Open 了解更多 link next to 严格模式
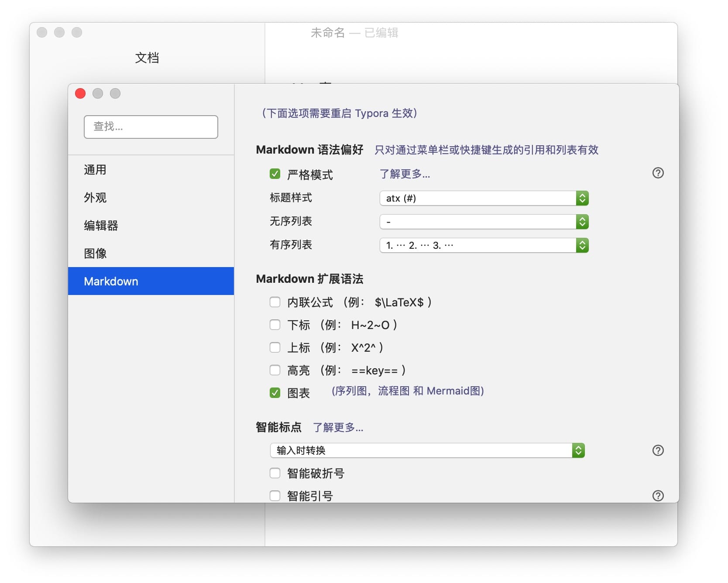Viewport: 728px width, 583px height. (x=405, y=174)
